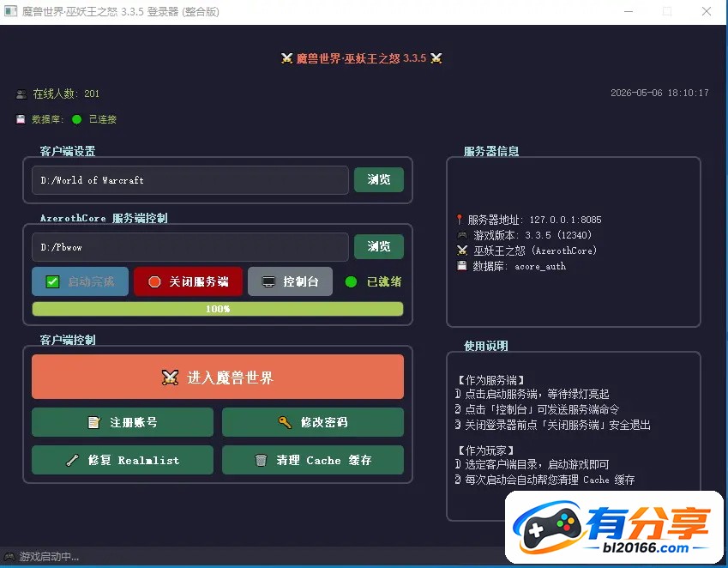Click the swords icon beside 巫妖王之怒 (AzerothCore)
This screenshot has width=728, height=568.
462,251
